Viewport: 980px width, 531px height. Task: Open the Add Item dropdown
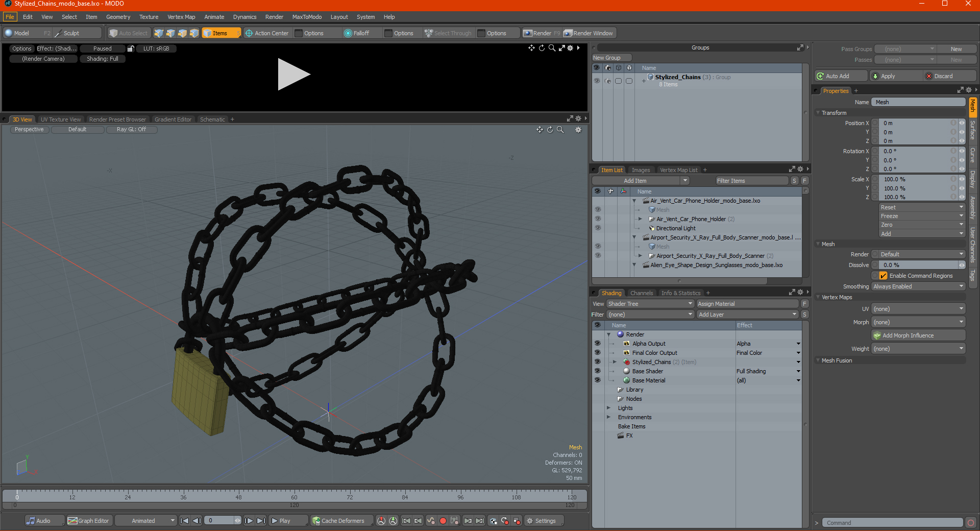pyautogui.click(x=641, y=181)
